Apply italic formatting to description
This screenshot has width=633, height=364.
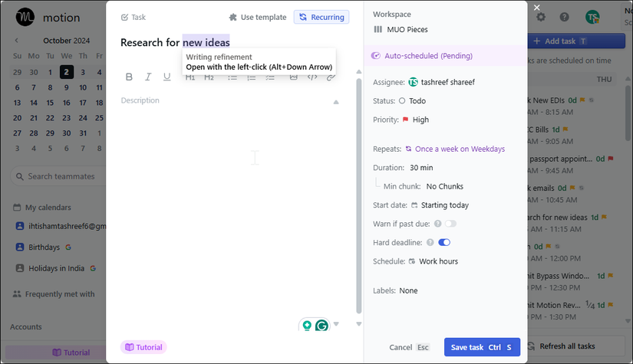click(148, 77)
